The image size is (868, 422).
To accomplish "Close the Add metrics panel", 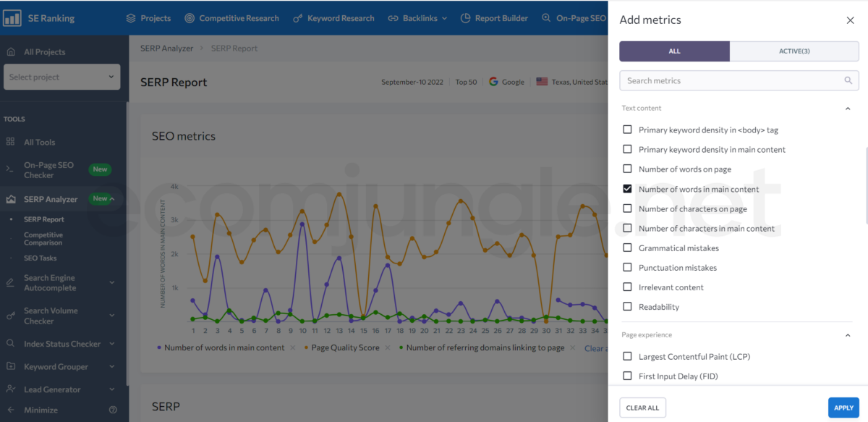I will (x=850, y=20).
